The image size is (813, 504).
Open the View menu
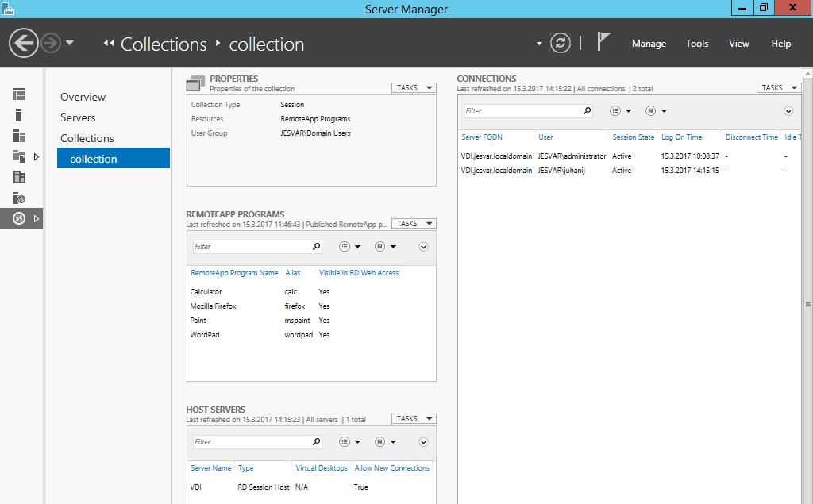tap(739, 44)
